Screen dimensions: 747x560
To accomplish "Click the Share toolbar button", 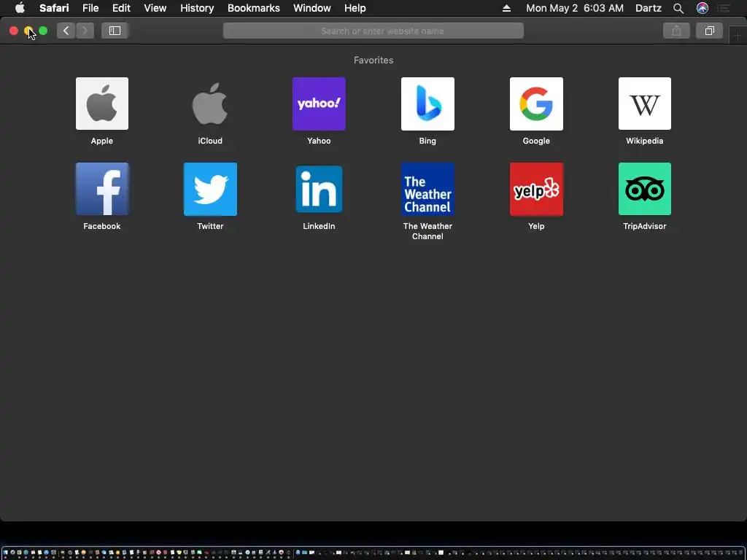I will 676,31.
